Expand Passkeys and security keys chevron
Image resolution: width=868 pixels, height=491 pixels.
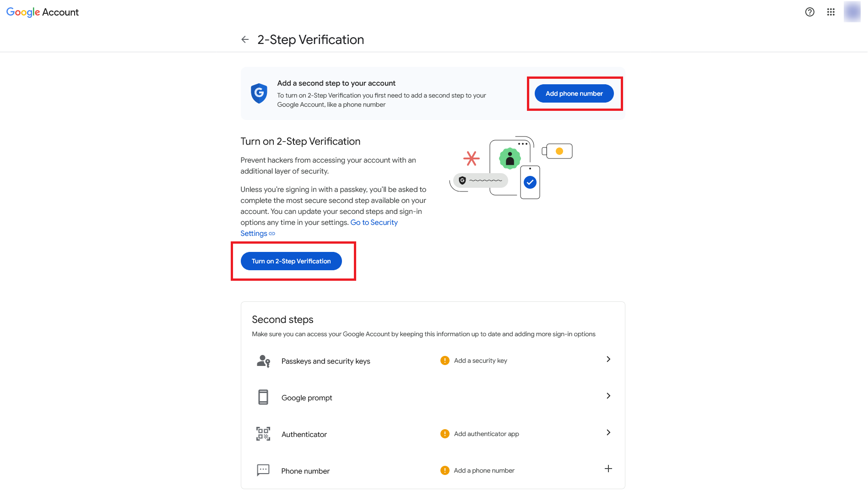[608, 359]
